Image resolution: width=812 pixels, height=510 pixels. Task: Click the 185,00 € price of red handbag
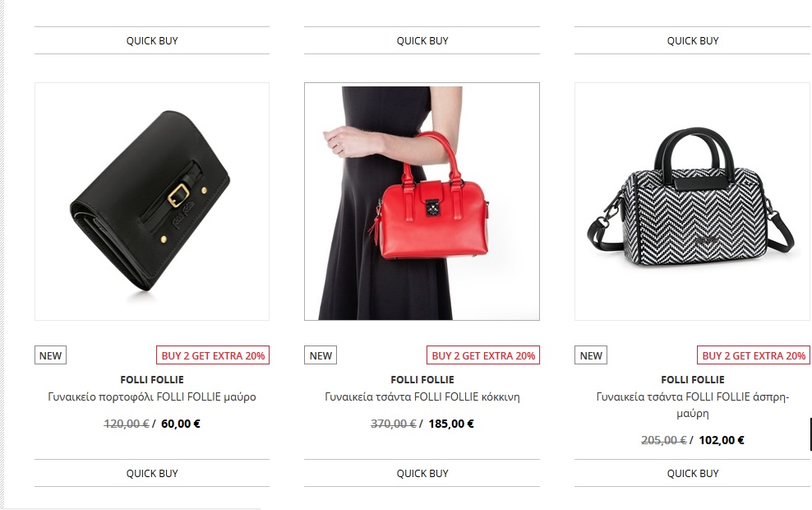tap(451, 424)
